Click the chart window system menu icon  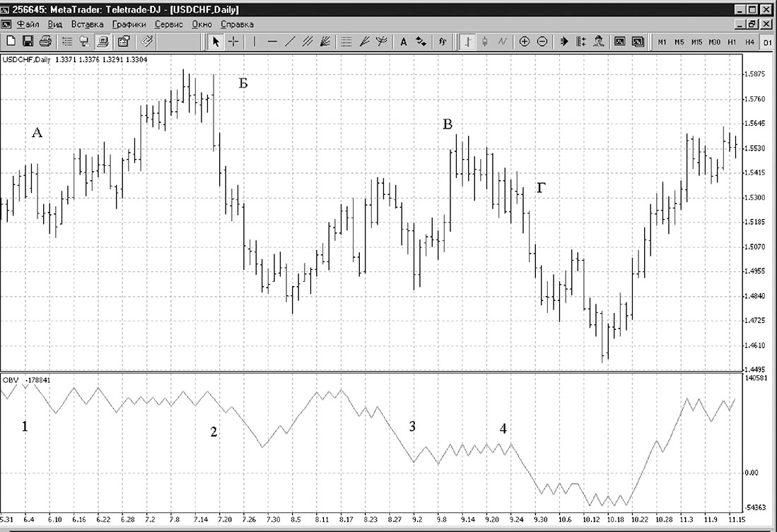pyautogui.click(x=6, y=24)
